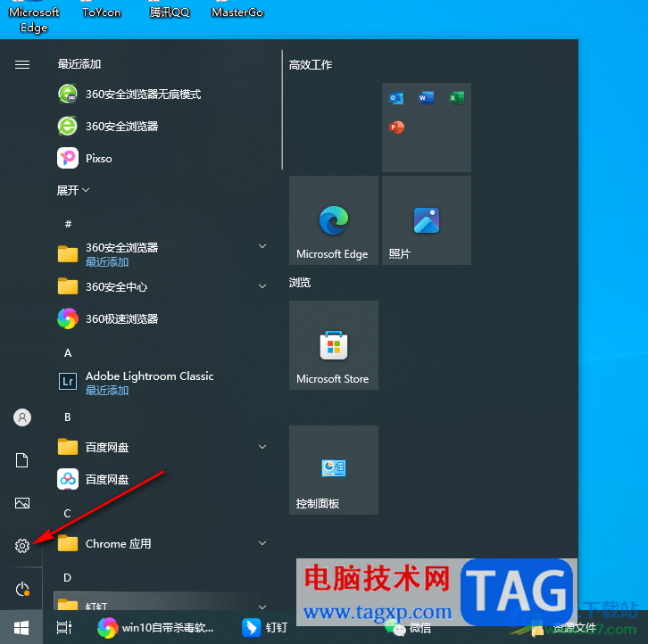The height and width of the screenshot is (644, 648).
Task: Open Excel icon in Office tile folder
Action: coord(456,98)
